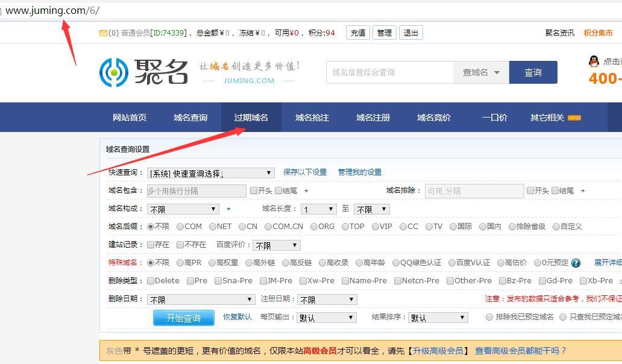Open the 快速查询选择 dropdown
Screen dimensions: 622x364
point(211,173)
